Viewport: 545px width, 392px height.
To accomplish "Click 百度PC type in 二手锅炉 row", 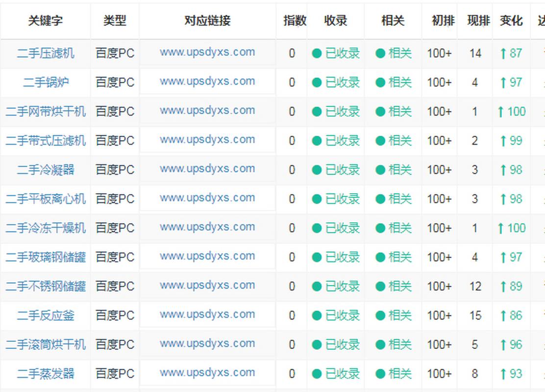I will click(115, 82).
